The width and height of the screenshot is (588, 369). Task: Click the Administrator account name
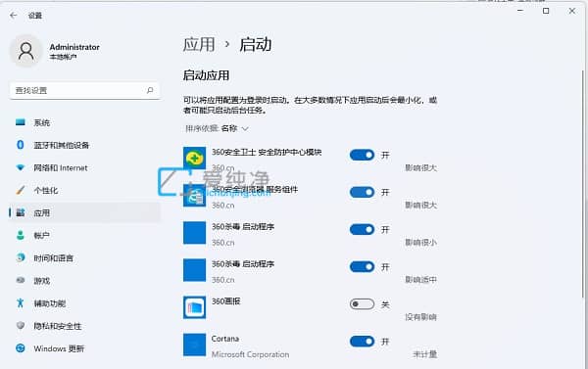(x=74, y=47)
